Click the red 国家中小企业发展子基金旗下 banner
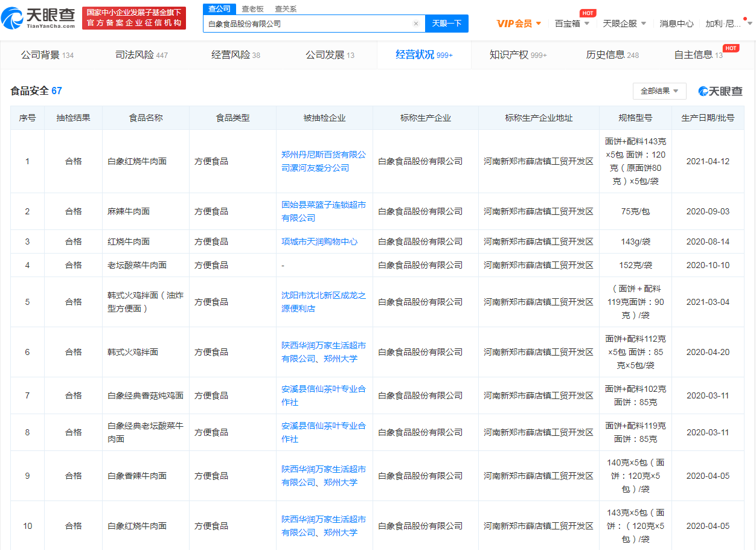 (134, 18)
